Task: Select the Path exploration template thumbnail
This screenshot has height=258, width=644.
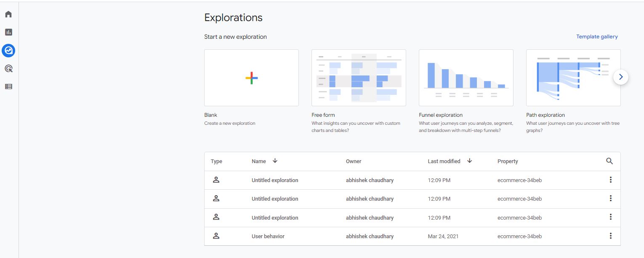Action: pyautogui.click(x=573, y=78)
